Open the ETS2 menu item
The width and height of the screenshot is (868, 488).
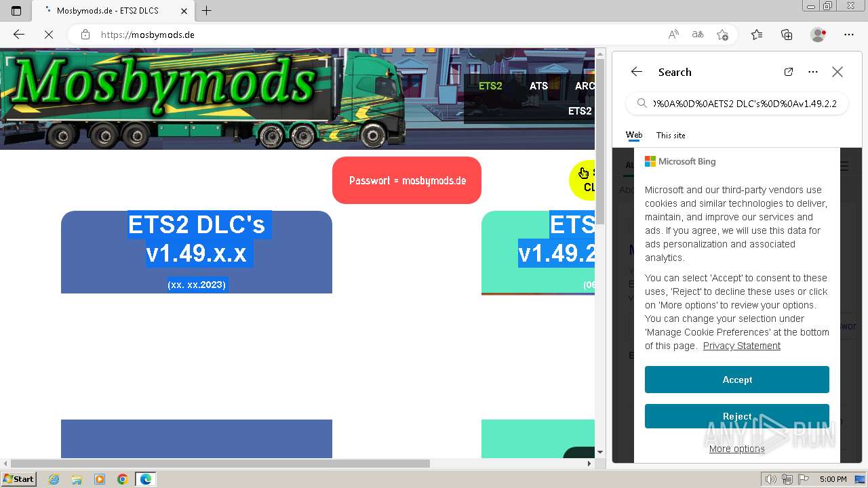pyautogui.click(x=490, y=86)
